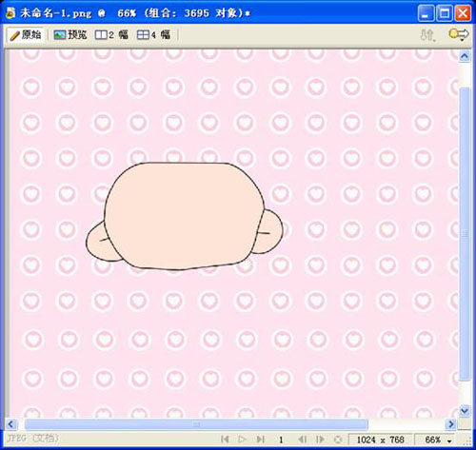Jump to the last frame

260,440
